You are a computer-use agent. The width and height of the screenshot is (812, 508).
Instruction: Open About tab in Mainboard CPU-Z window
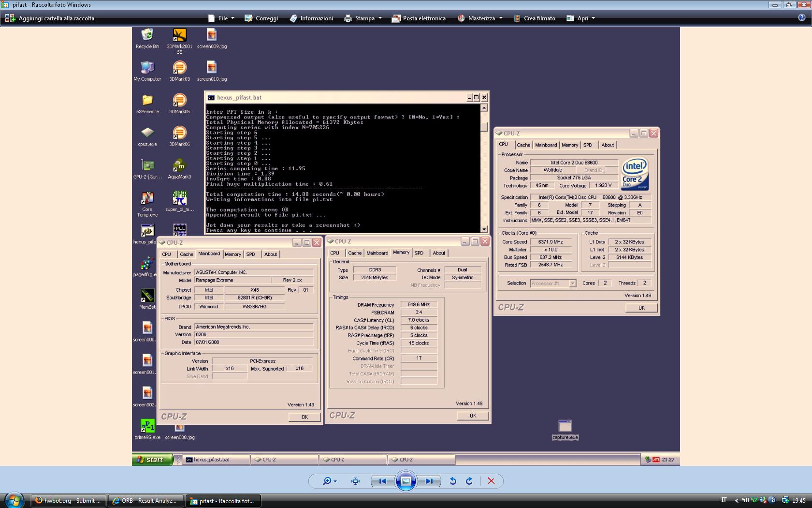click(271, 254)
